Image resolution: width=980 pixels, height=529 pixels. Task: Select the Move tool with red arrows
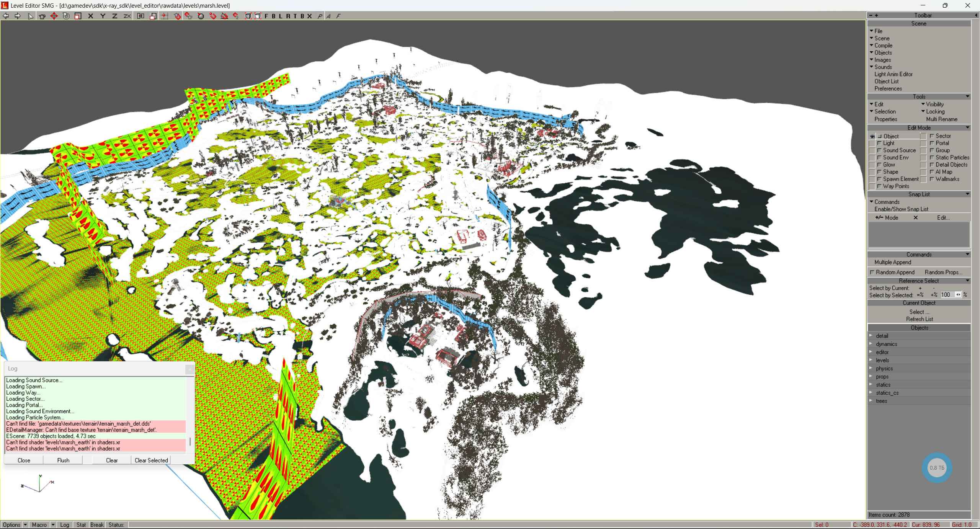coord(54,16)
